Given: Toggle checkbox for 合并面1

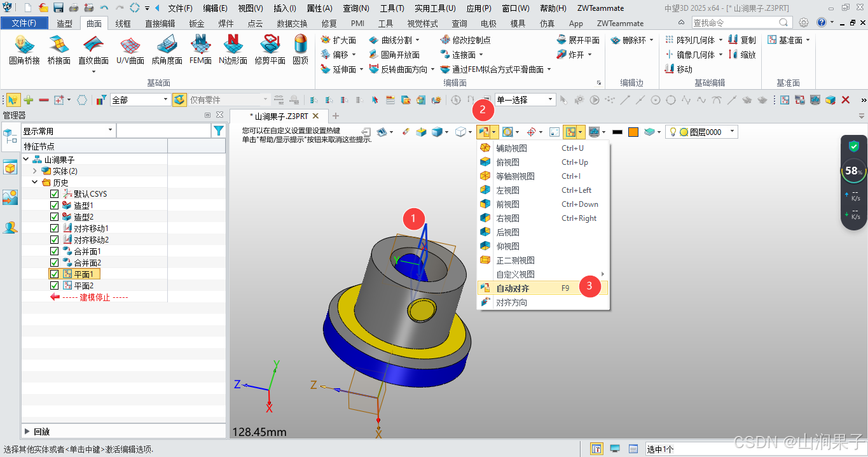Looking at the screenshot, I should tap(54, 251).
